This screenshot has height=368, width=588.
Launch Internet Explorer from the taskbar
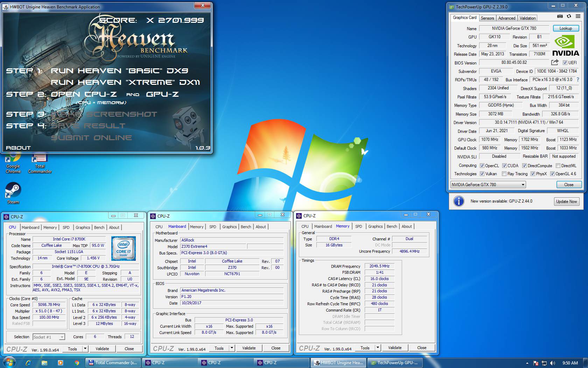coord(28,363)
